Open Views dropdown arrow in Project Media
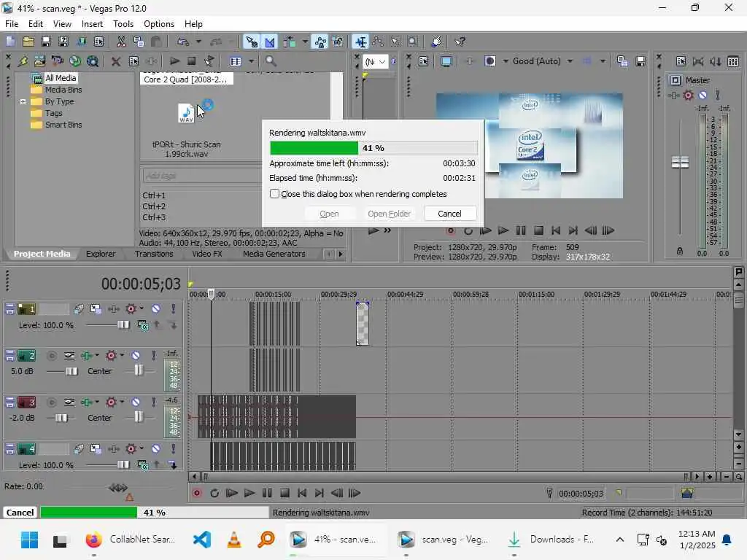This screenshot has width=747, height=560. pyautogui.click(x=251, y=61)
